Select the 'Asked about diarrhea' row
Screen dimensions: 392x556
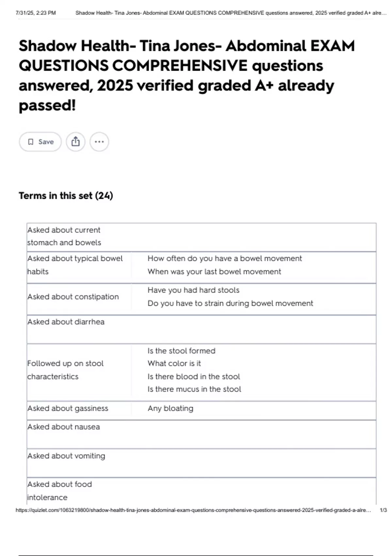201,329
